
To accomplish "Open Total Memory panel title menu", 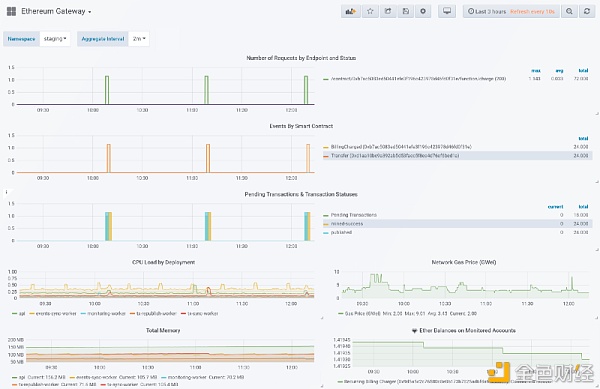I will [163, 330].
